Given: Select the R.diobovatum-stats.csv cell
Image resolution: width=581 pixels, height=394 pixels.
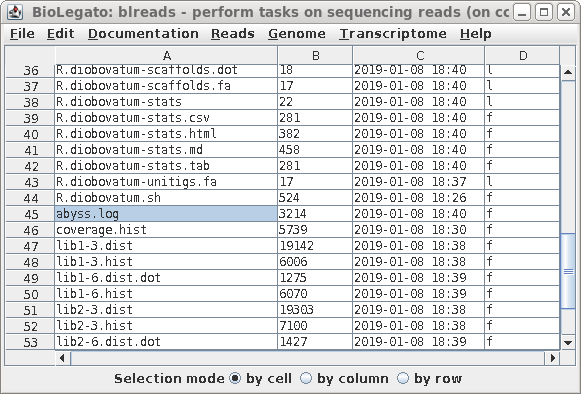Looking at the screenshot, I should coord(166,118).
